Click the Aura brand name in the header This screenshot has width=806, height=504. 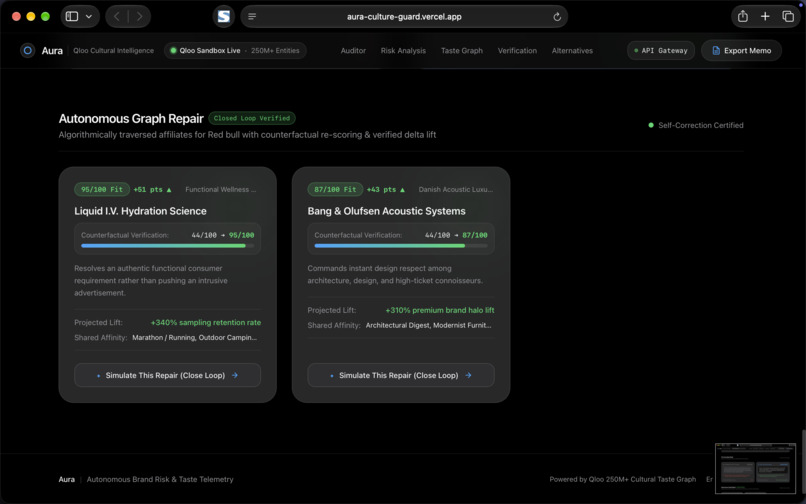52,50
